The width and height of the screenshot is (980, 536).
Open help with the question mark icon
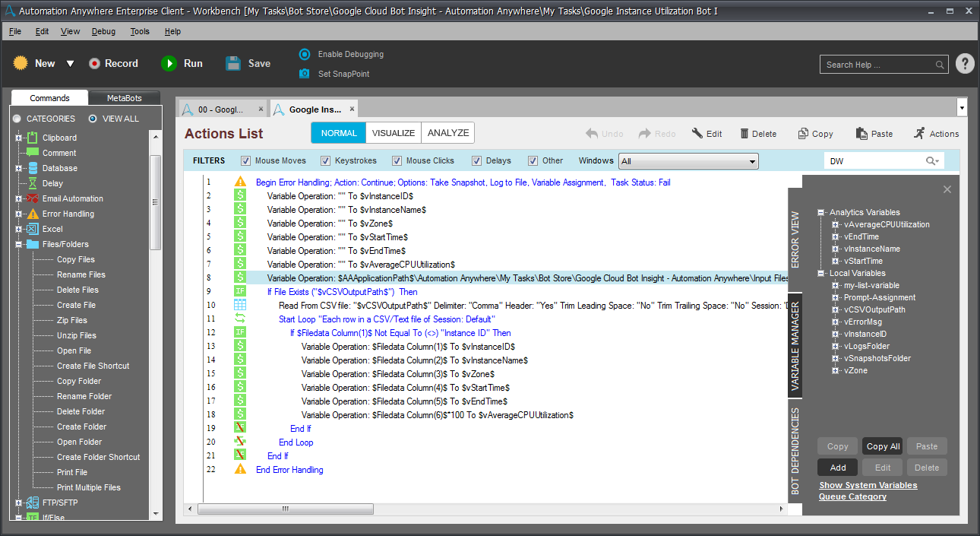click(x=964, y=64)
